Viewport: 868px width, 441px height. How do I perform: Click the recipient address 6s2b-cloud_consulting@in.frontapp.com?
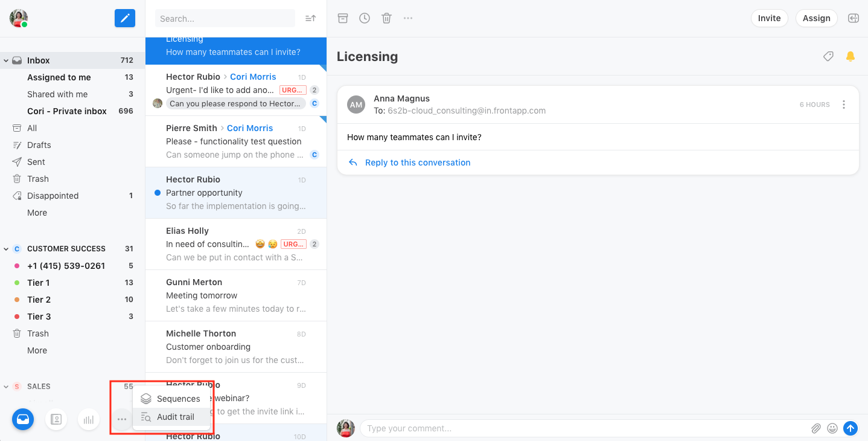(x=467, y=111)
